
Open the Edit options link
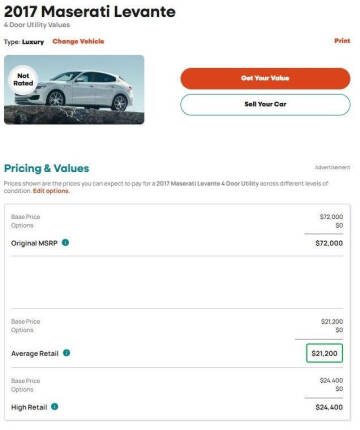tap(51, 191)
